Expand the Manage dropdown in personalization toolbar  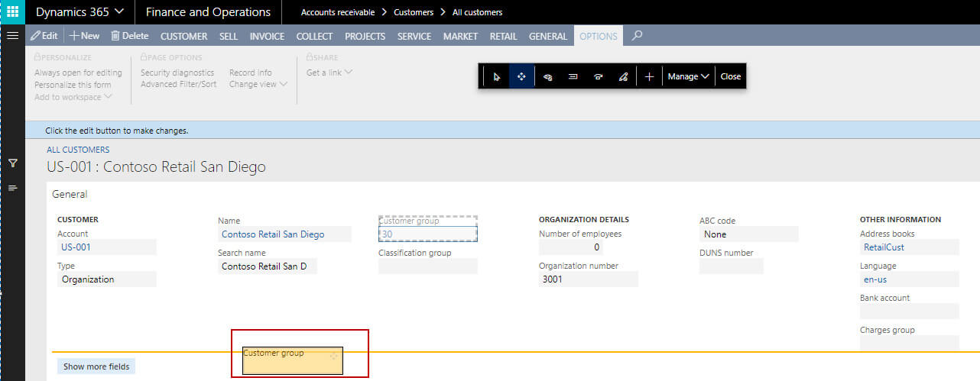pos(689,76)
